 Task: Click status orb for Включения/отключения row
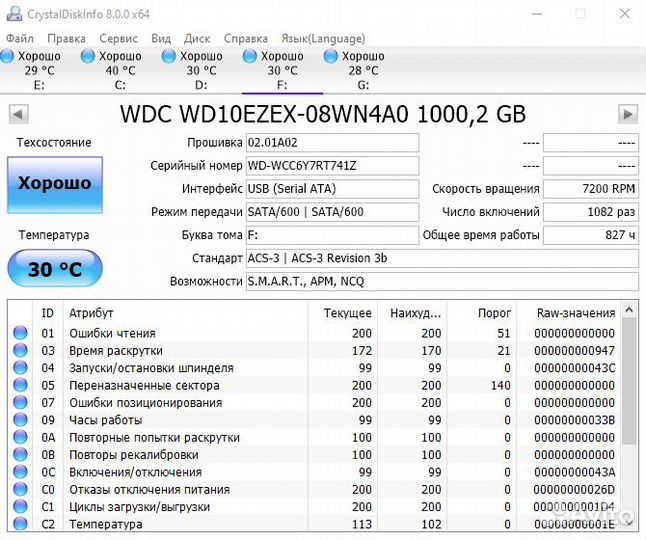(x=20, y=472)
